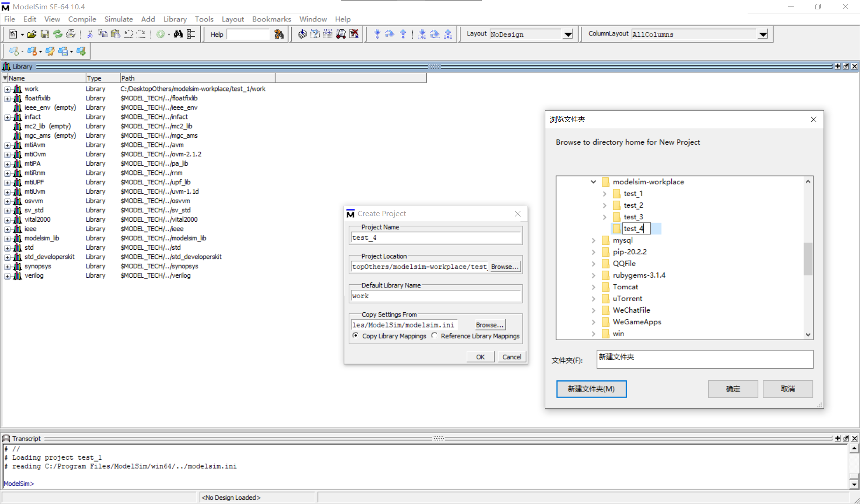Image resolution: width=860 pixels, height=504 pixels.
Task: Click OK in Create Project dialog
Action: [x=480, y=357]
